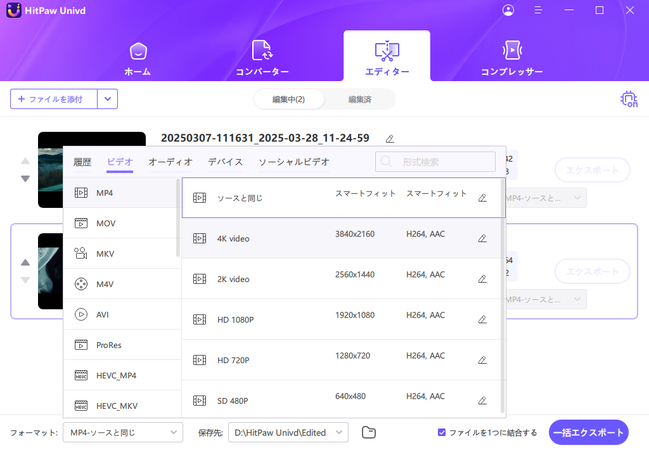The height and width of the screenshot is (450, 649).
Task: Edit HD 720P preset settings
Action: point(482,360)
